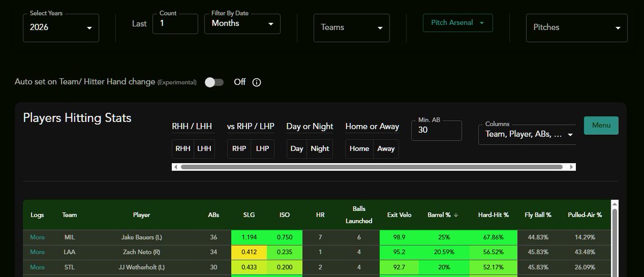
Task: Click player name JJ Wetherholt (L)
Action: pos(142,266)
